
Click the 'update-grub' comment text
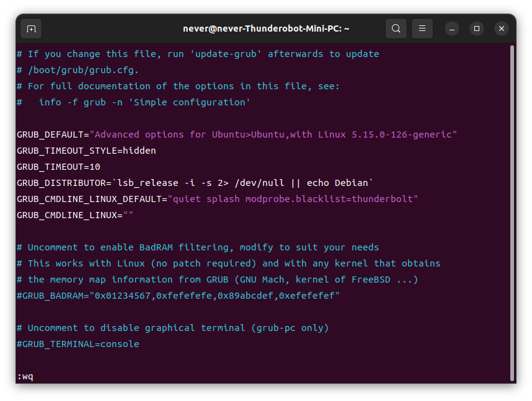(x=226, y=54)
